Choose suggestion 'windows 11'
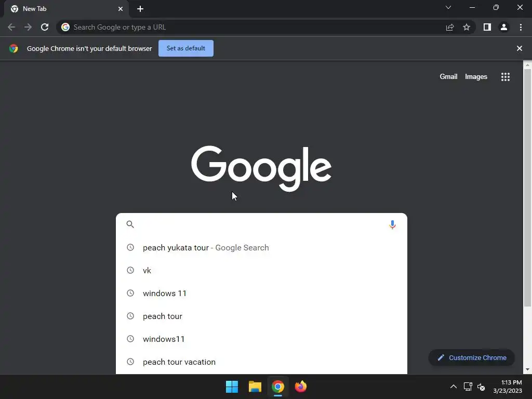The width and height of the screenshot is (532, 399). point(261,293)
